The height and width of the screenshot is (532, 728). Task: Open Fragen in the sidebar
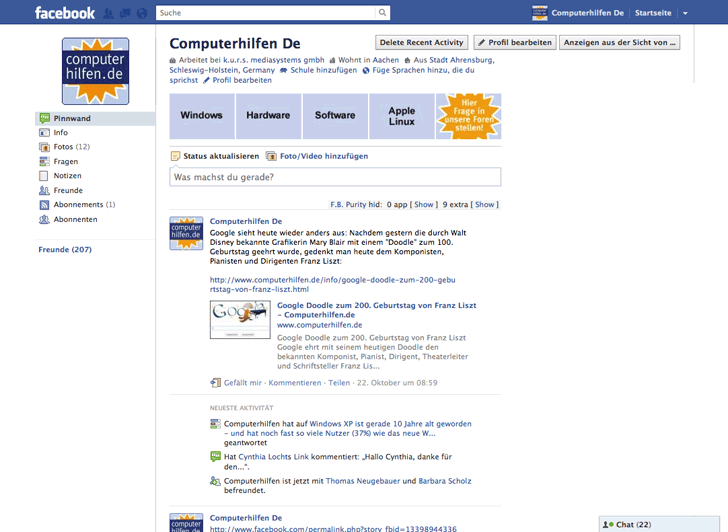click(65, 162)
